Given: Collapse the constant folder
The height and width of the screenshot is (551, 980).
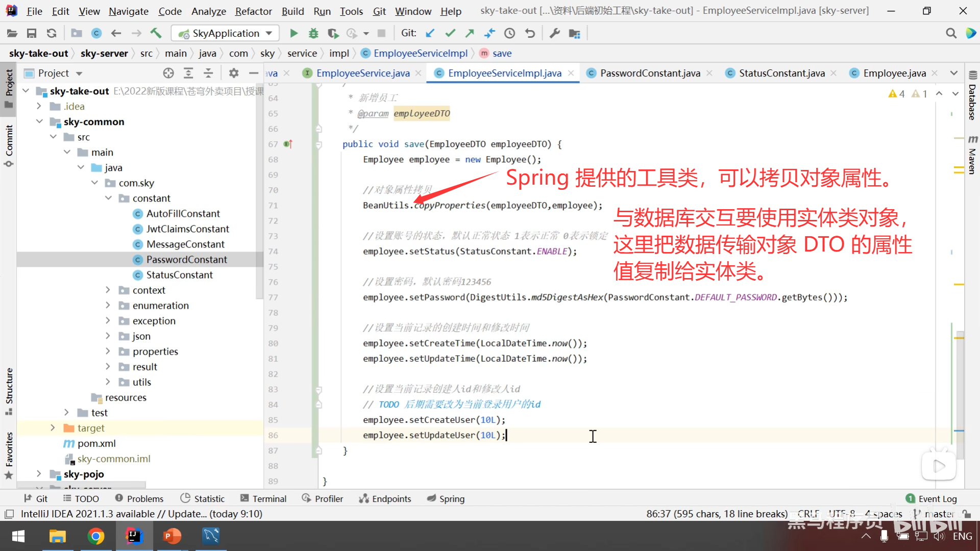Looking at the screenshot, I should [x=108, y=198].
